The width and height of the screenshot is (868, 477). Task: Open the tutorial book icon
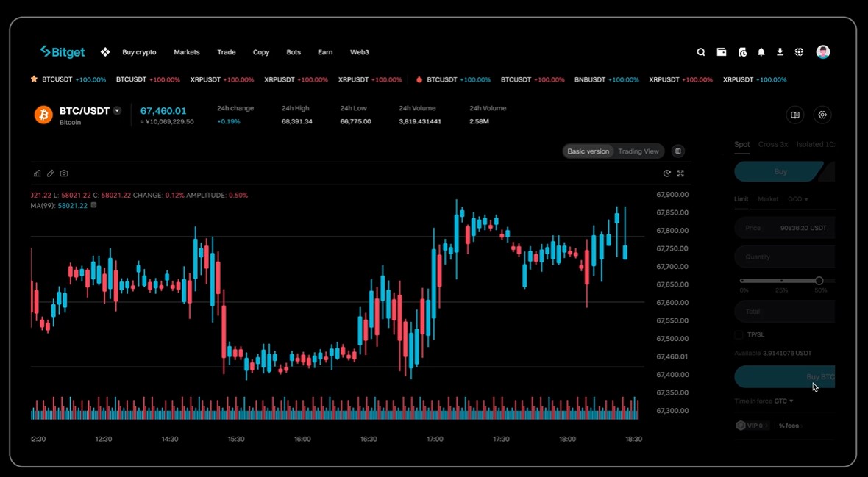pyautogui.click(x=795, y=115)
